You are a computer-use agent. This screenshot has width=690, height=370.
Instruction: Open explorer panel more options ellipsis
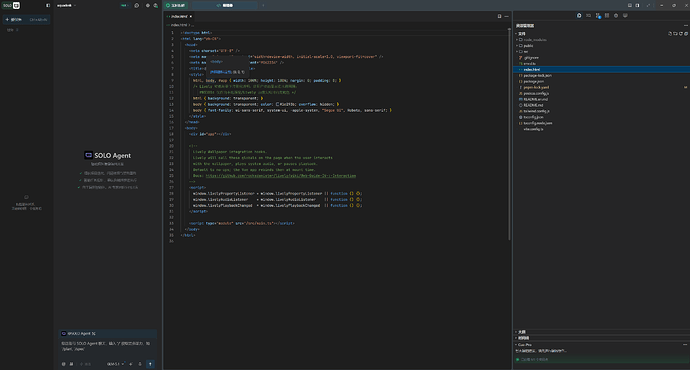[x=686, y=26]
